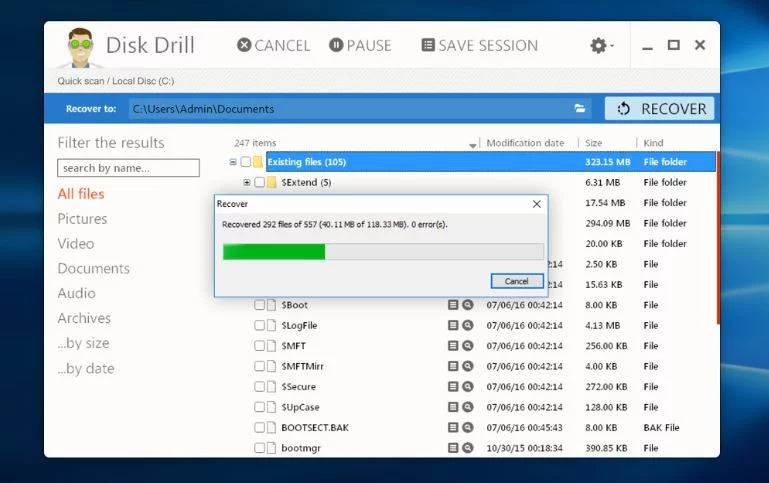Image resolution: width=769 pixels, height=483 pixels.
Task: Click the hex view icon for $Secure
Action: tap(453, 386)
